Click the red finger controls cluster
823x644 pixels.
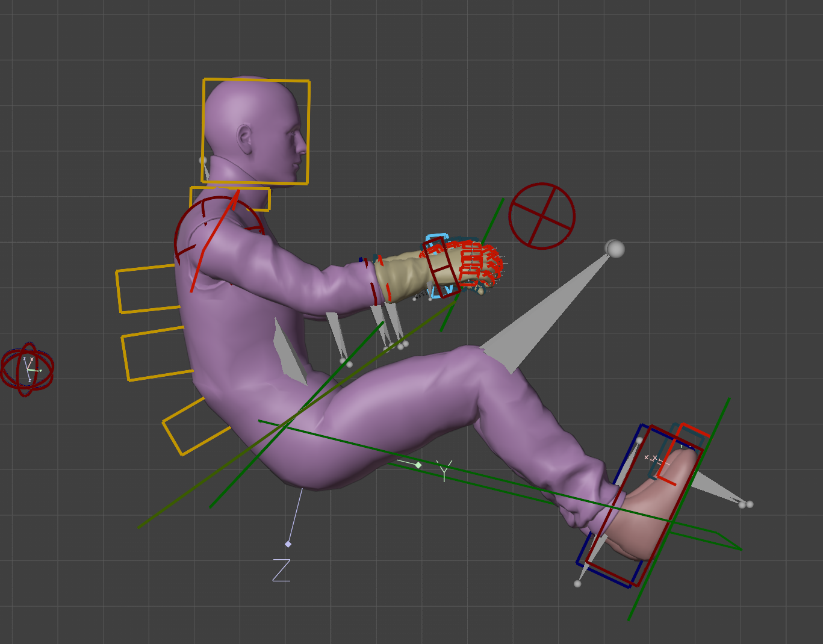[480, 264]
